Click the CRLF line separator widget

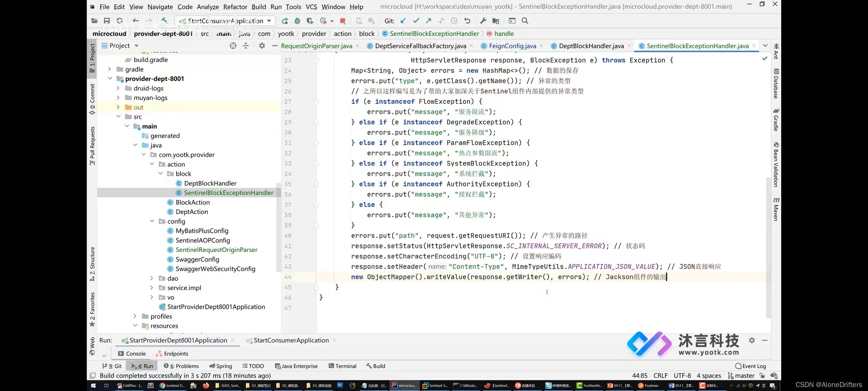(x=660, y=376)
